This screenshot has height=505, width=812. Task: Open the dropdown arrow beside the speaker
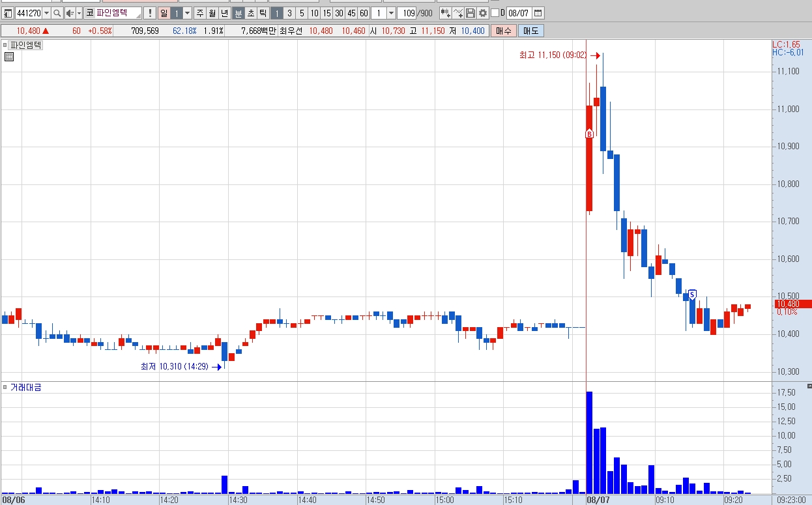coord(80,13)
